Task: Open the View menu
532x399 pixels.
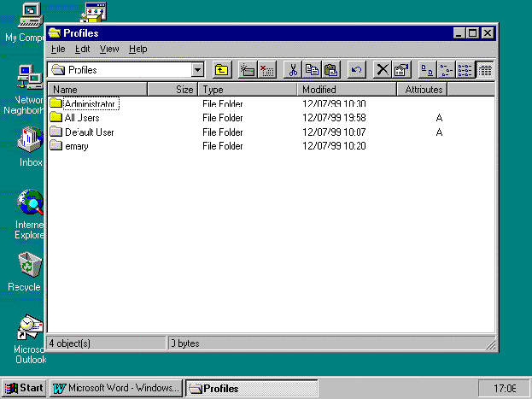Action: (109, 50)
